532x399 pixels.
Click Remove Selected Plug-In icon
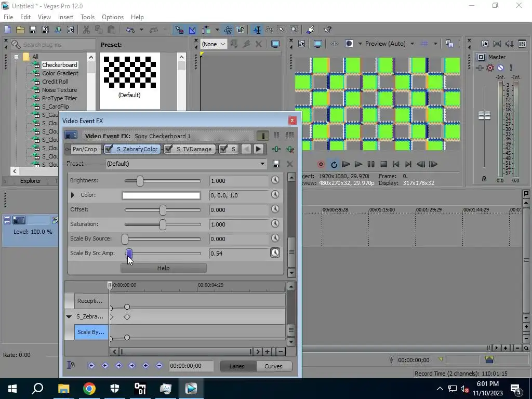[x=290, y=149]
